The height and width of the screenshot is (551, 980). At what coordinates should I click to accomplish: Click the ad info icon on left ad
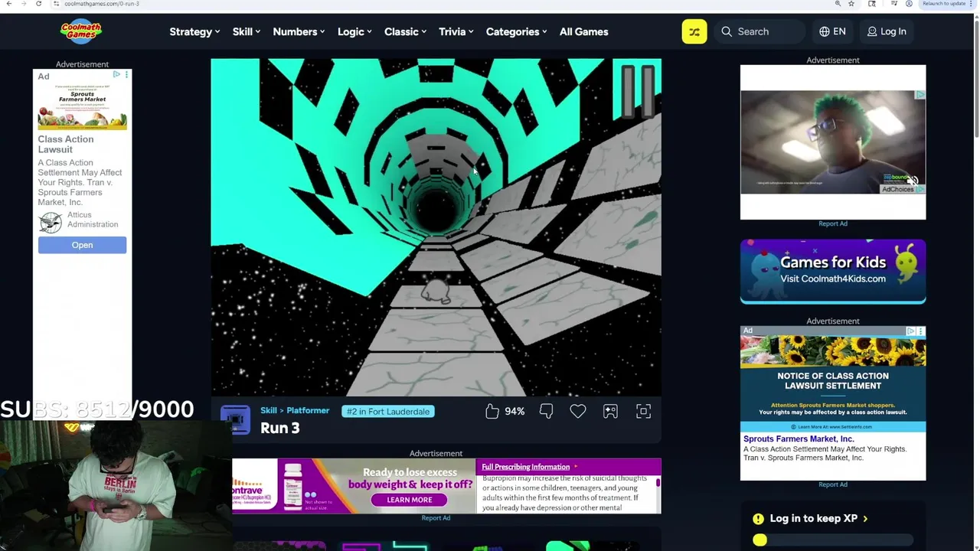pyautogui.click(x=116, y=74)
